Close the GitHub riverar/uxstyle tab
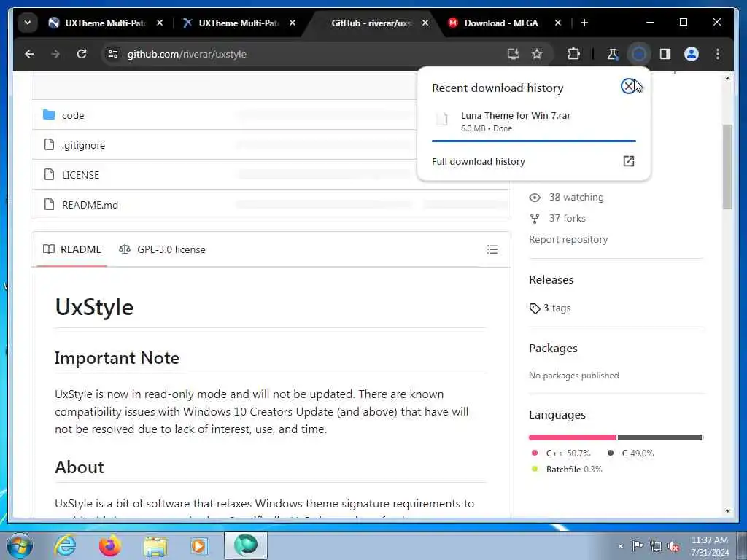The image size is (747, 560). pyautogui.click(x=425, y=23)
